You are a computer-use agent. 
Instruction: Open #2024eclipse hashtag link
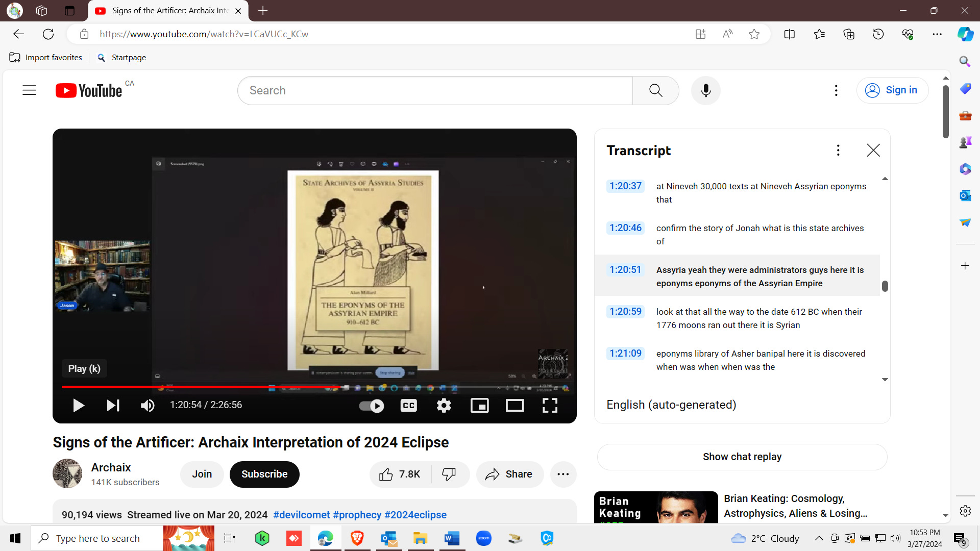click(x=415, y=515)
